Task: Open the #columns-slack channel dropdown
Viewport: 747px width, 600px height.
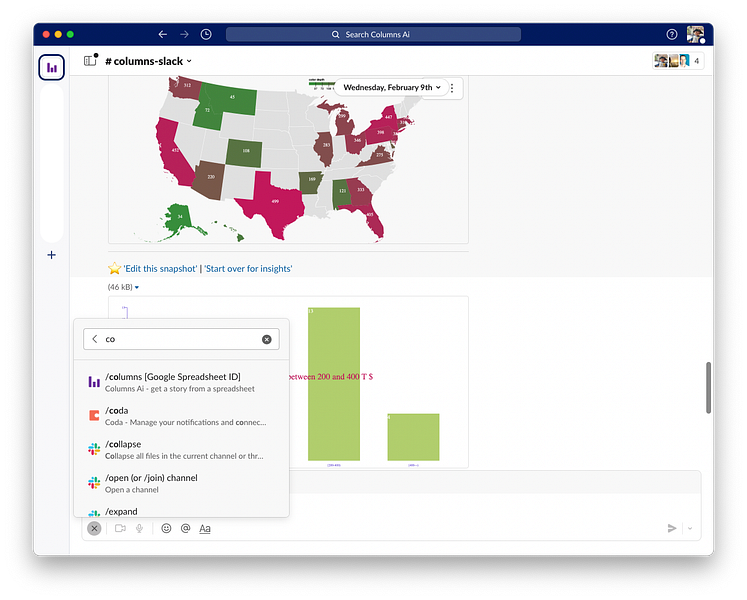Action: click(148, 61)
